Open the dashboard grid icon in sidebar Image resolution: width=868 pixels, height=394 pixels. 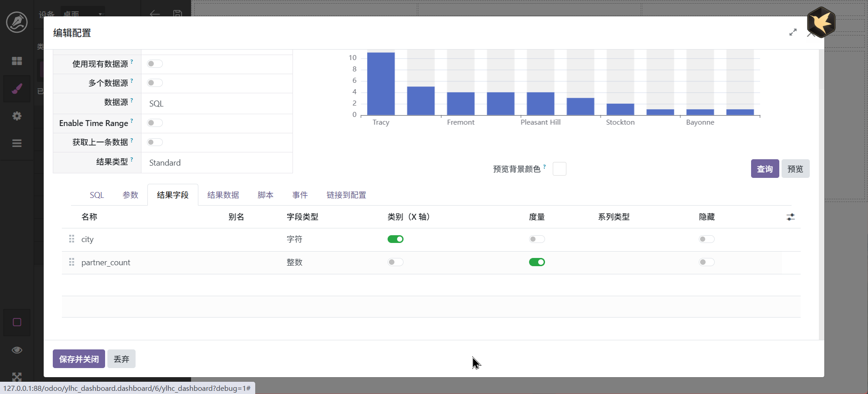[17, 61]
